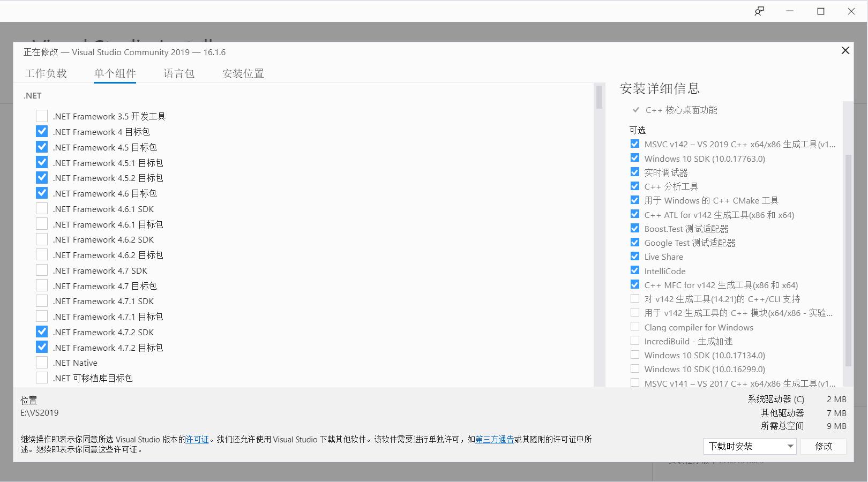The image size is (868, 482).
Task: Switch to the 工作负载 tab
Action: [46, 73]
